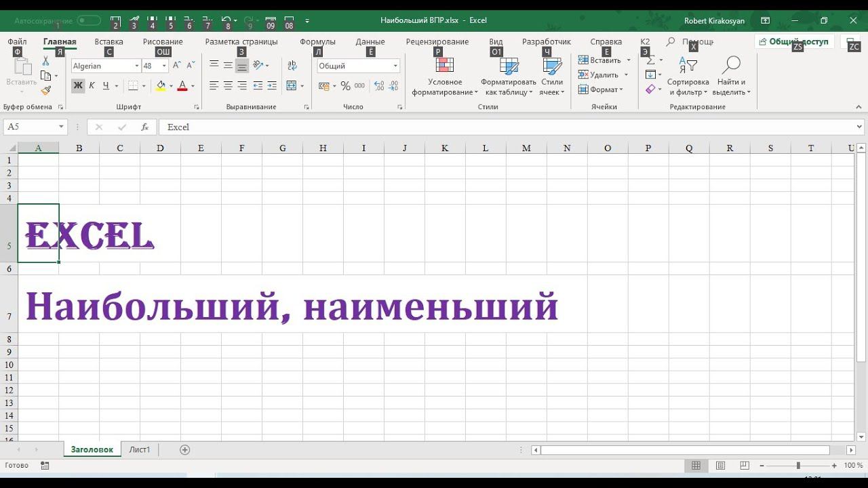The height and width of the screenshot is (488, 868).
Task: Open the Условное форматирование dropdown
Action: pos(445,77)
